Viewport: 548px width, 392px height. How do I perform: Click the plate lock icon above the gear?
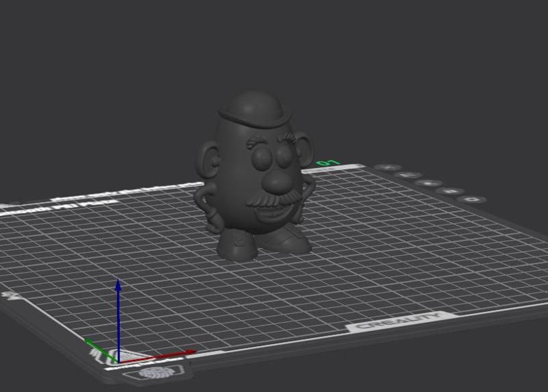450,191
